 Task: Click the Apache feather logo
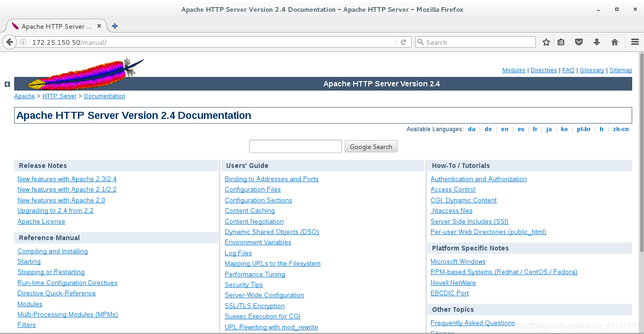[85, 74]
